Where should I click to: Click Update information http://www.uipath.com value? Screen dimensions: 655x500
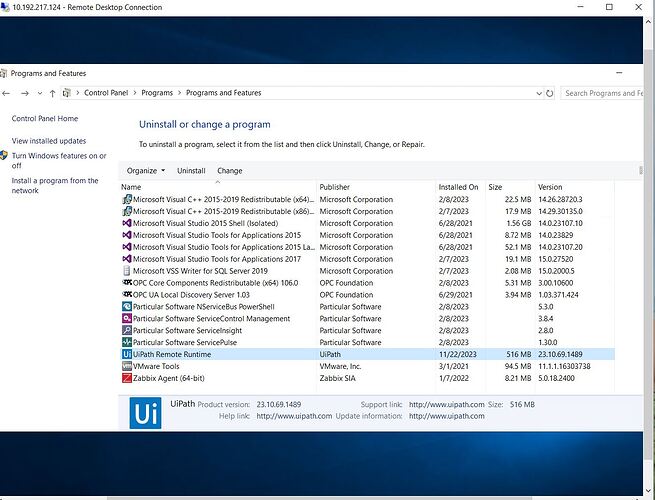coord(447,416)
